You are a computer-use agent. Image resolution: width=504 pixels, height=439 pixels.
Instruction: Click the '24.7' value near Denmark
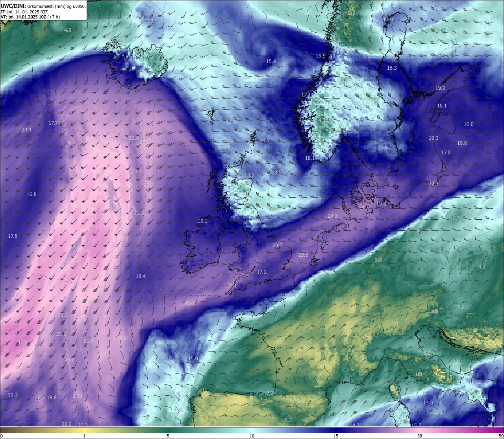pyautogui.click(x=363, y=207)
